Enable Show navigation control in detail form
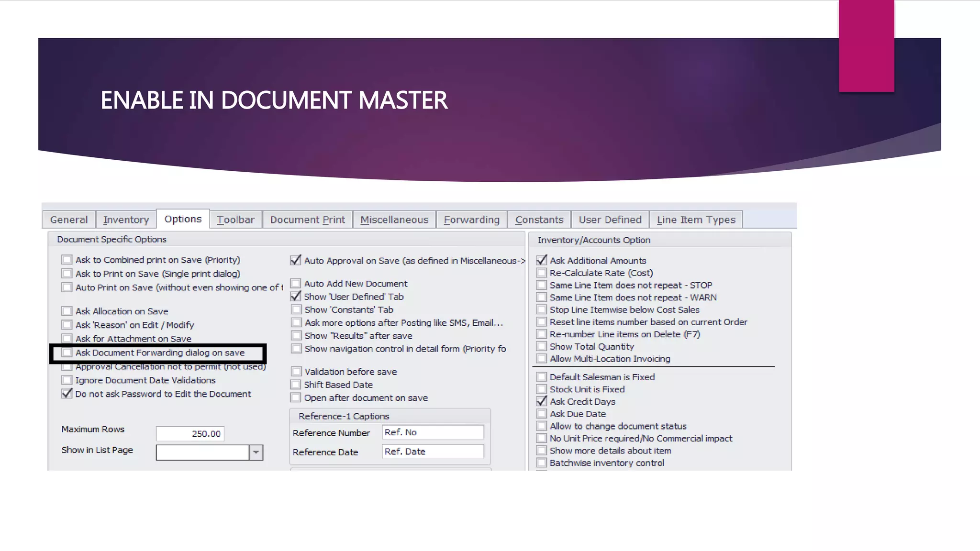Viewport: 980px width, 551px height. (296, 349)
